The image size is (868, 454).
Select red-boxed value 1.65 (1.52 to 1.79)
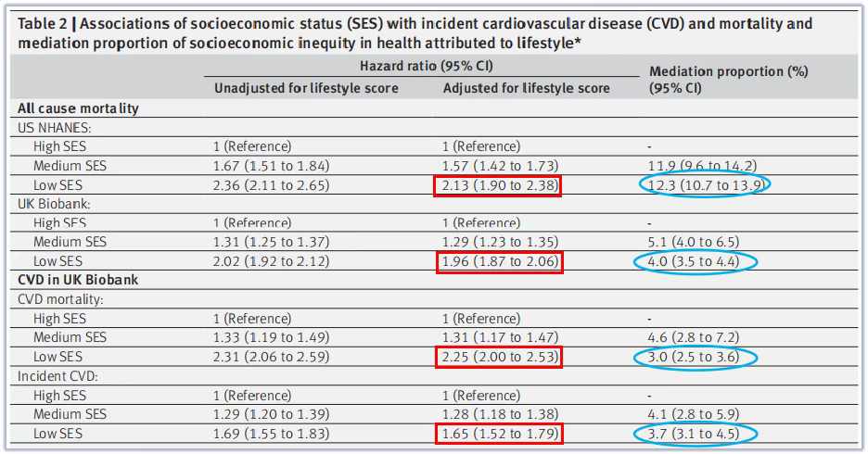pyautogui.click(x=501, y=434)
